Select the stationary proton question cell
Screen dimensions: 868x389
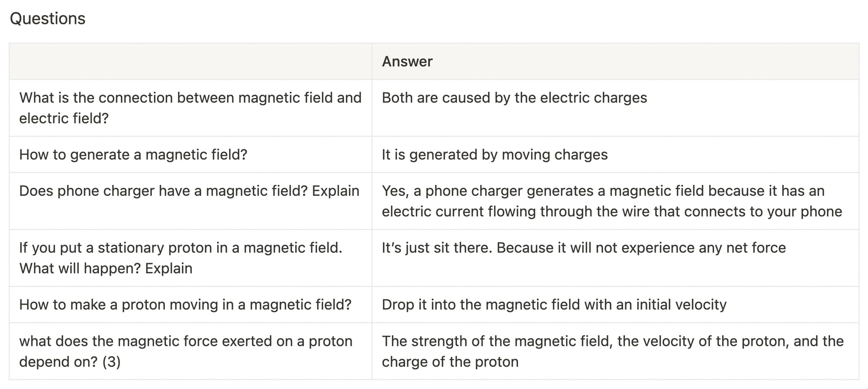point(190,258)
